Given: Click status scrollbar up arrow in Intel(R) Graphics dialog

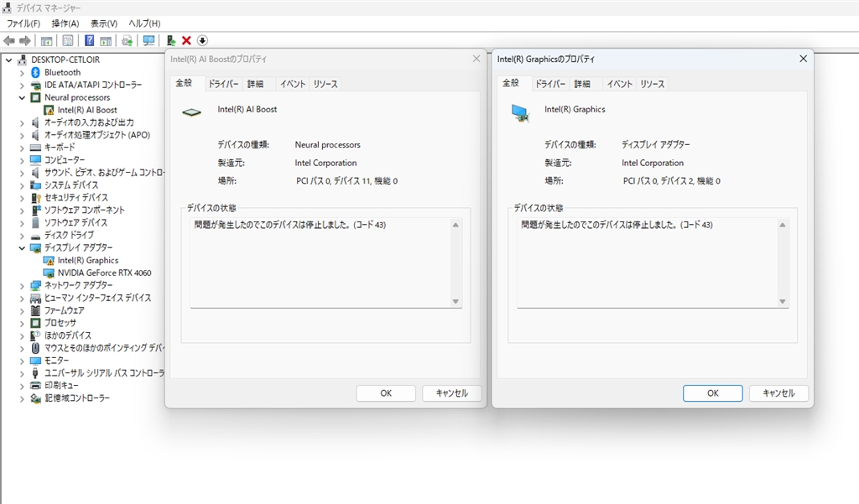Looking at the screenshot, I should [x=783, y=225].
